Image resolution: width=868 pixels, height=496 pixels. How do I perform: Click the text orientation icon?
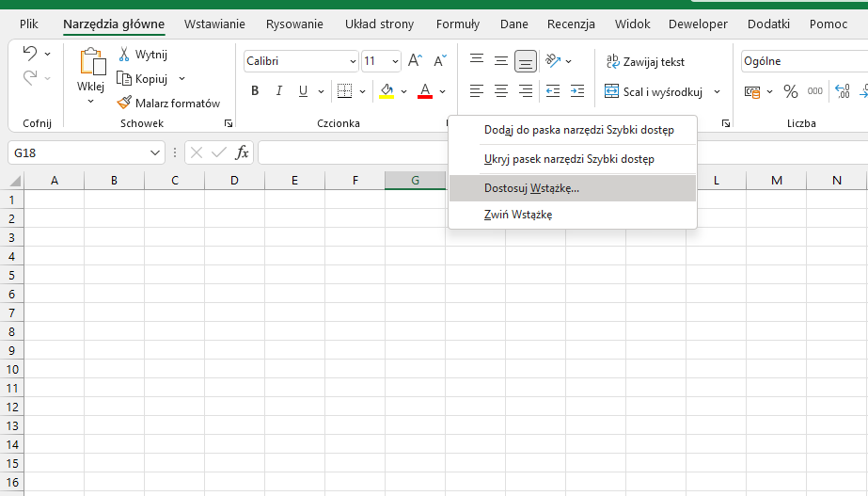point(552,60)
